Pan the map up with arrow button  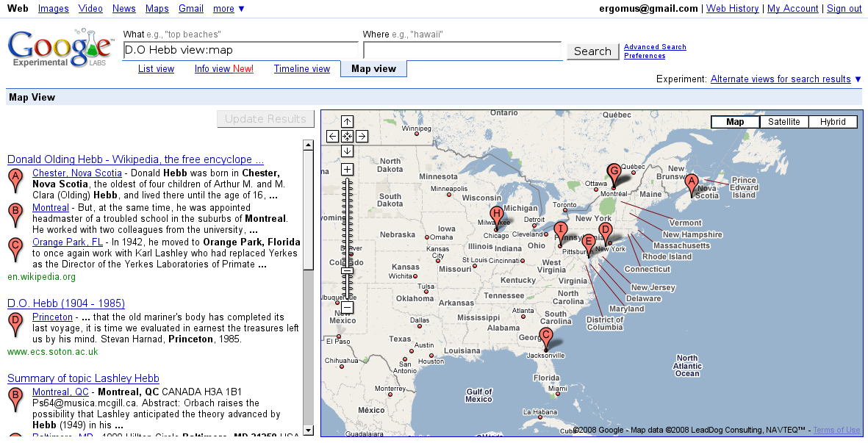click(347, 122)
